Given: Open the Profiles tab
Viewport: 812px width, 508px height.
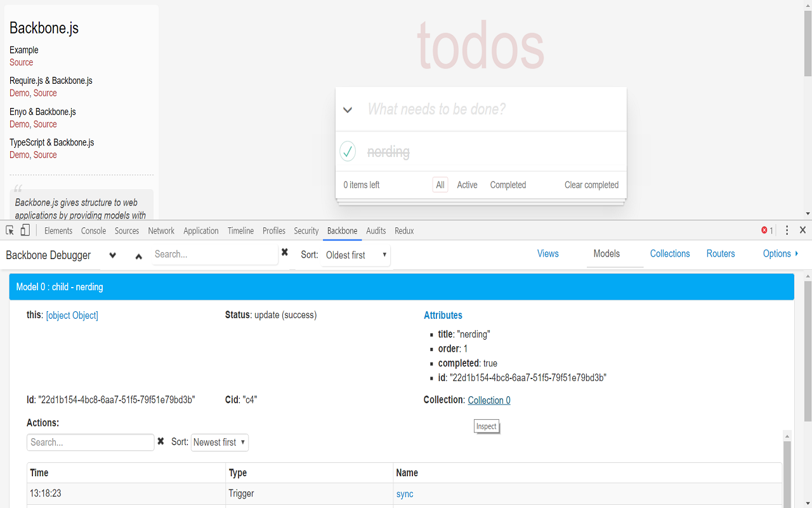Looking at the screenshot, I should (274, 231).
